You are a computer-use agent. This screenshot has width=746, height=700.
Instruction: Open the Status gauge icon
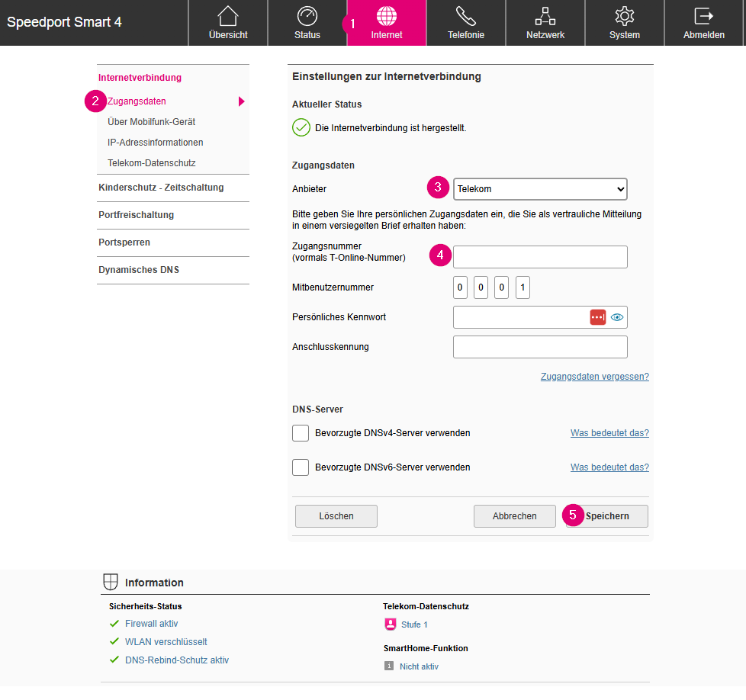pos(307,16)
